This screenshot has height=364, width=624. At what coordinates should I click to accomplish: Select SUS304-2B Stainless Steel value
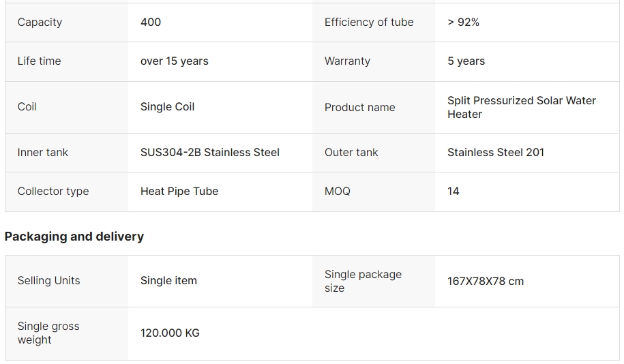(209, 153)
